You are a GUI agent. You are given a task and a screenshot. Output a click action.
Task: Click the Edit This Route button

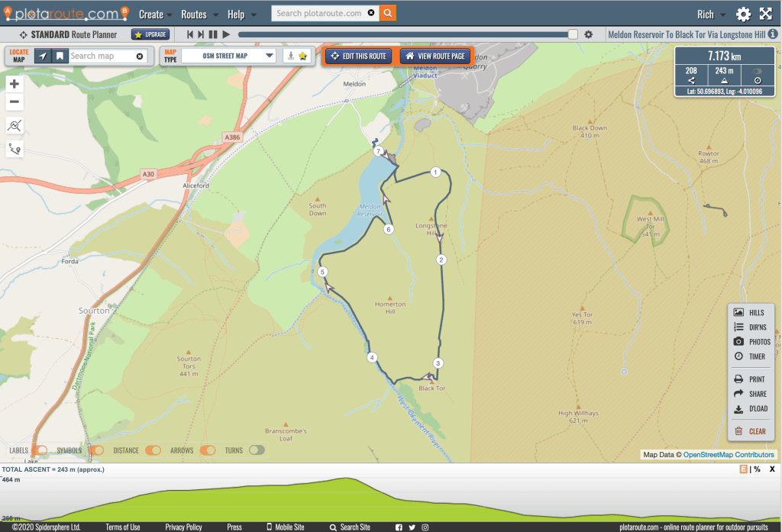(x=358, y=56)
